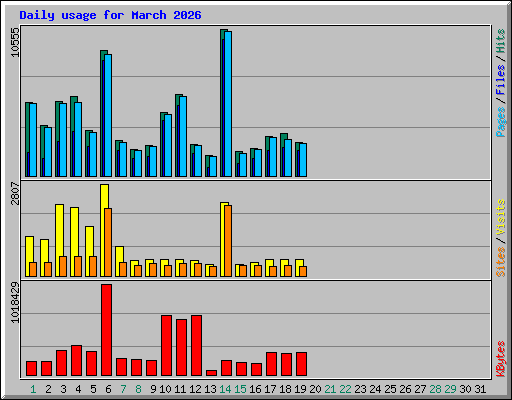Select the red KBytes bar for day 19
Screen dimensions: 512x400
301,364
